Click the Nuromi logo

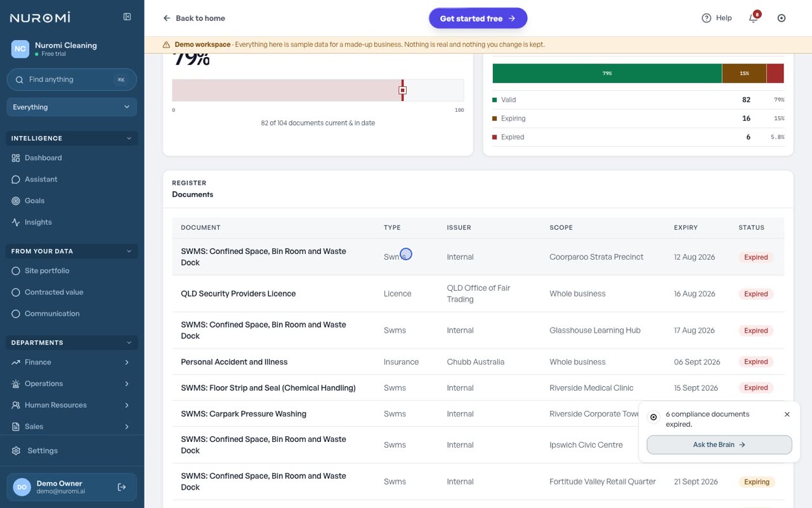pyautogui.click(x=40, y=18)
